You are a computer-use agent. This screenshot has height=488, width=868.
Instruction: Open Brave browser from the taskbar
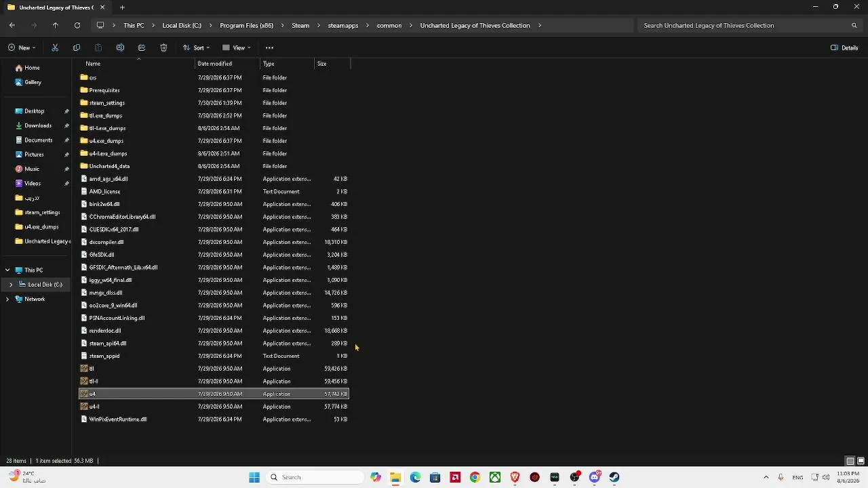tap(515, 477)
